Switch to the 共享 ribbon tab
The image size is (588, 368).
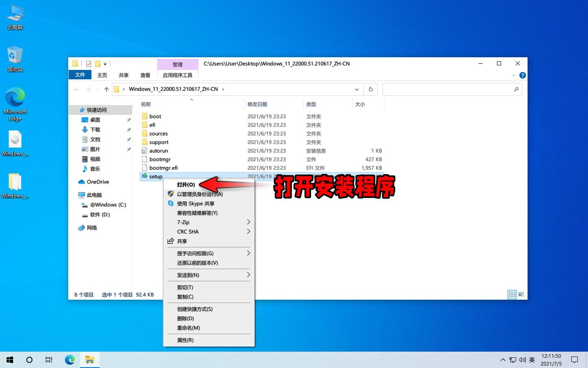[124, 75]
